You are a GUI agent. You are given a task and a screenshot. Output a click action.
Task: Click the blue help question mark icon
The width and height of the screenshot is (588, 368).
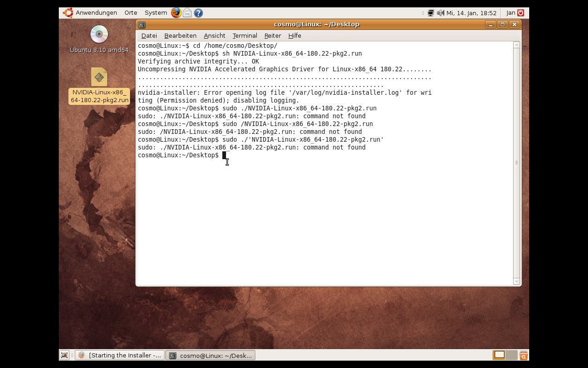coord(198,13)
